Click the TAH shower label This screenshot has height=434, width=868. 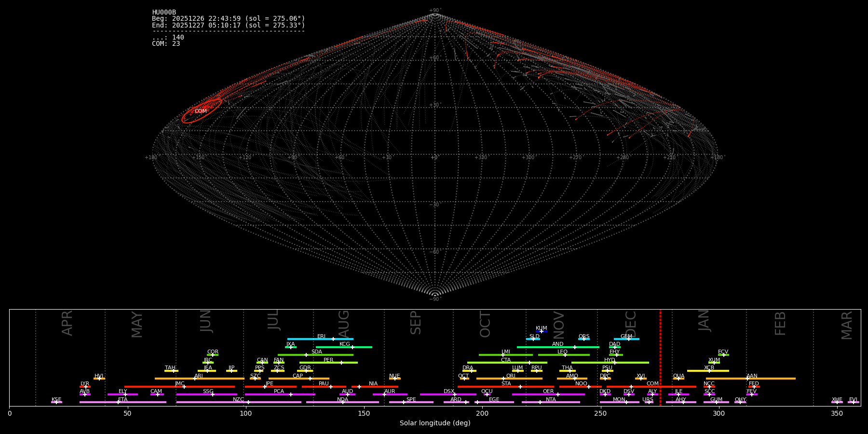pos(170,367)
